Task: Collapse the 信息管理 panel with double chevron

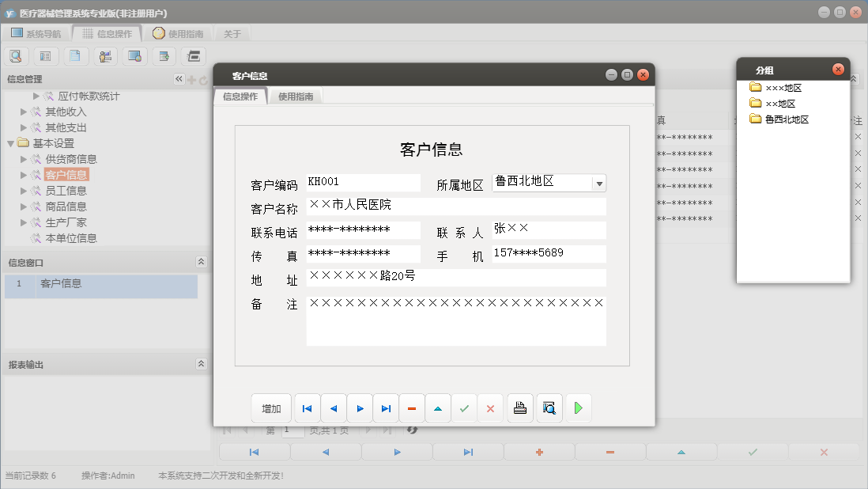Action: click(x=179, y=78)
